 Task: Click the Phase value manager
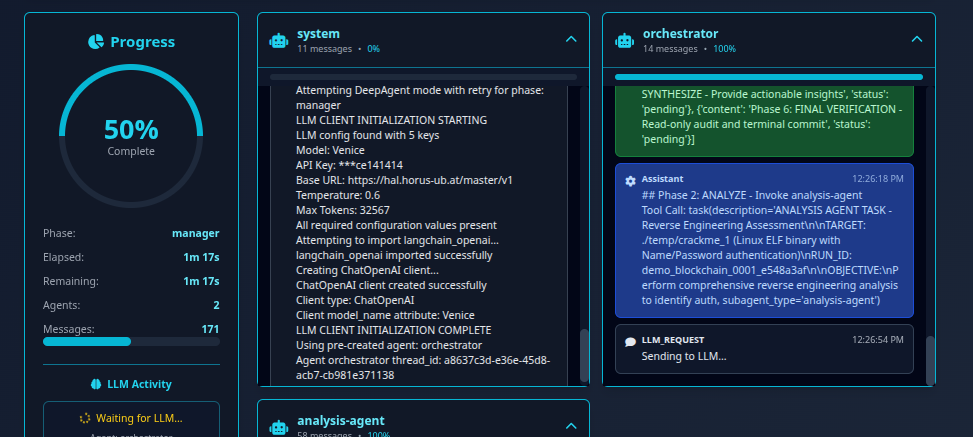[x=195, y=233]
